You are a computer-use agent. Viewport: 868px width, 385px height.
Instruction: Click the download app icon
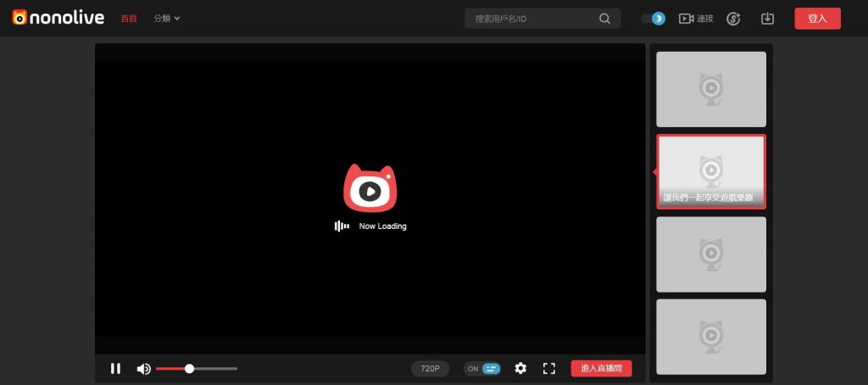768,19
